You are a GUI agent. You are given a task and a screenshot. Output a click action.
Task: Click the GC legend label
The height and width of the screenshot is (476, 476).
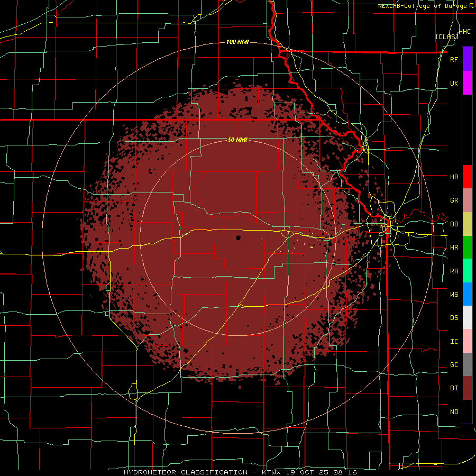pyautogui.click(x=454, y=364)
